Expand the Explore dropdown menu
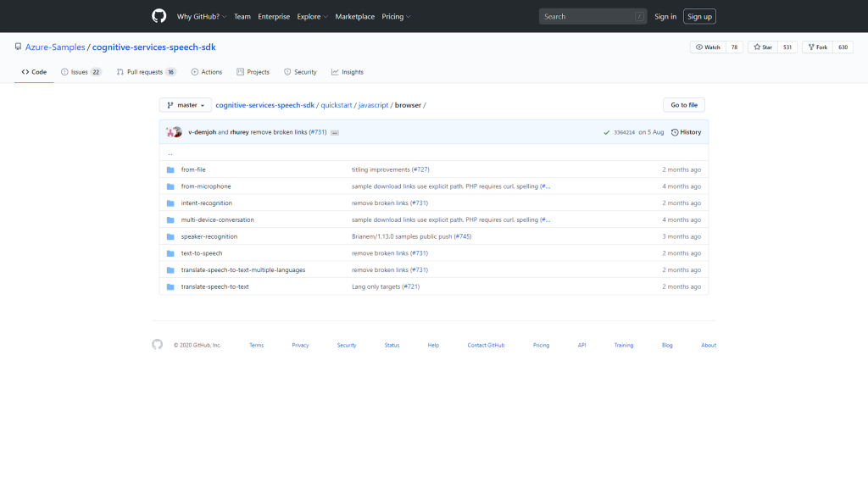The height and width of the screenshot is (488, 868). (x=312, y=17)
